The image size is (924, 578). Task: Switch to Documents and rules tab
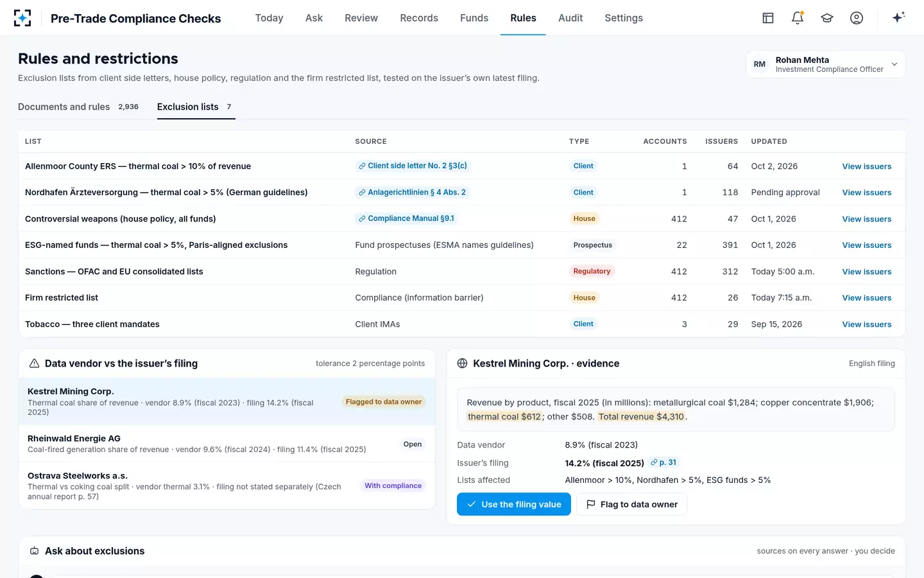point(78,107)
